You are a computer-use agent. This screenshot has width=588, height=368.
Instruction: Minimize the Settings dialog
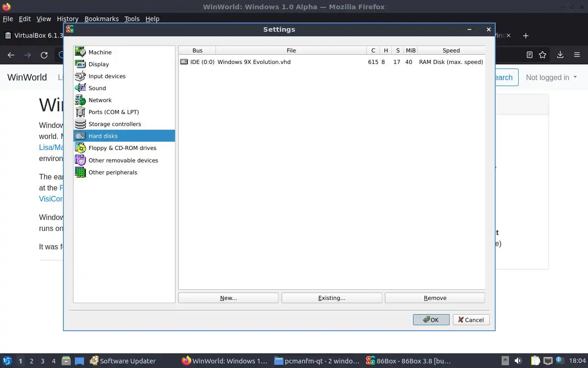[x=469, y=29]
